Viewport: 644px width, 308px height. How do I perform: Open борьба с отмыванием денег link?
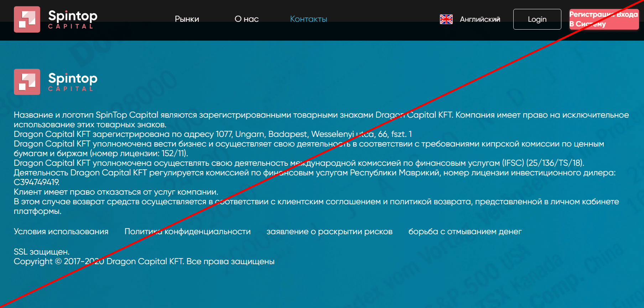tap(465, 232)
